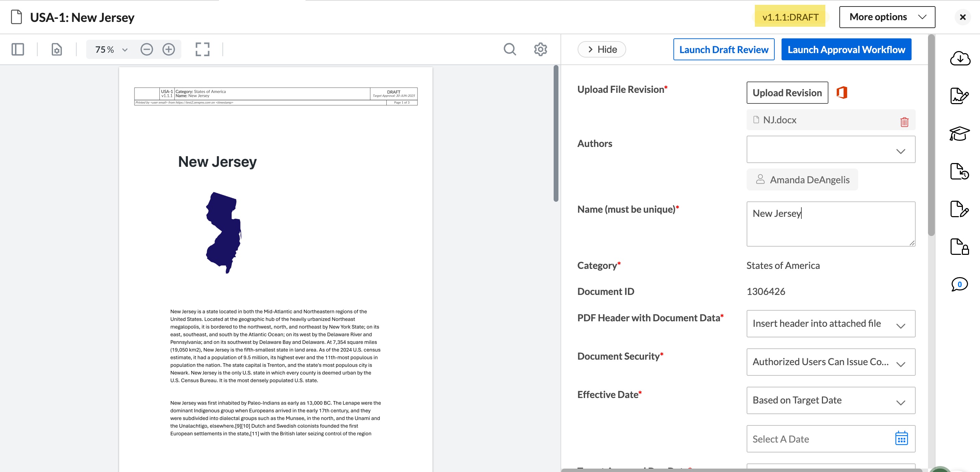
Task: Open the Document Security dropdown
Action: [830, 362]
